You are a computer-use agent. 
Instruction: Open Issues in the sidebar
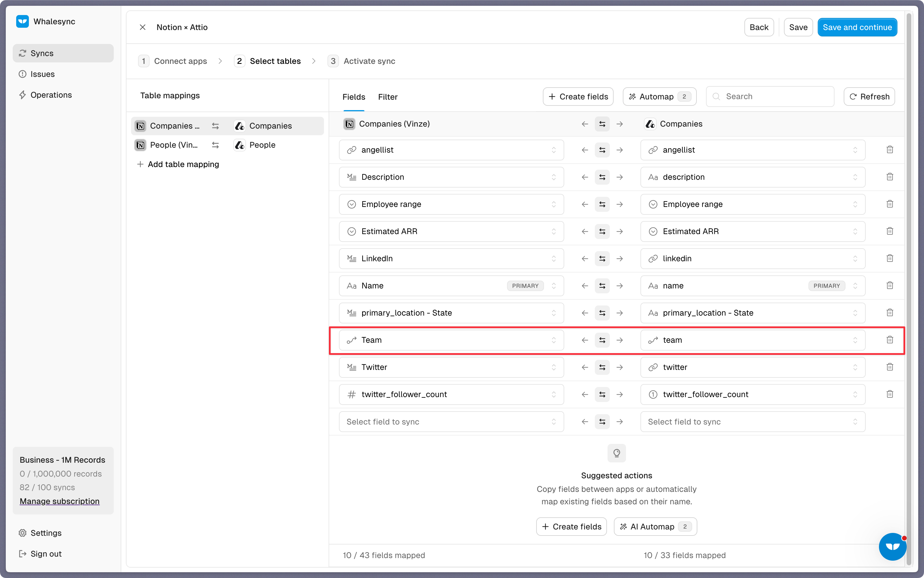(x=63, y=74)
